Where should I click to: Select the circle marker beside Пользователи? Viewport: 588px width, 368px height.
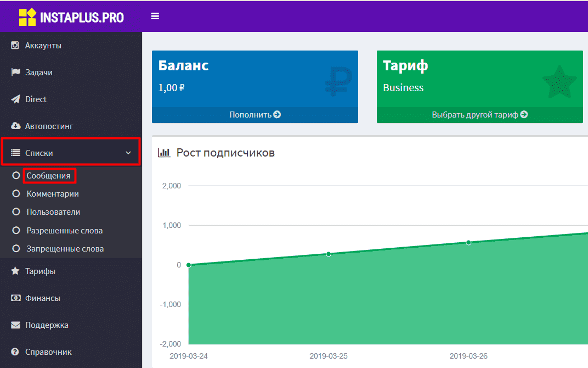pyautogui.click(x=16, y=212)
